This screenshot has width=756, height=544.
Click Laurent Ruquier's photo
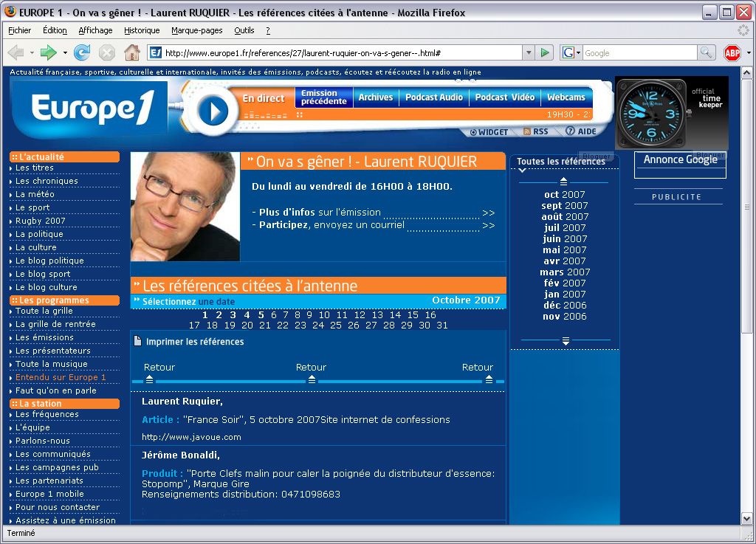tap(185, 207)
